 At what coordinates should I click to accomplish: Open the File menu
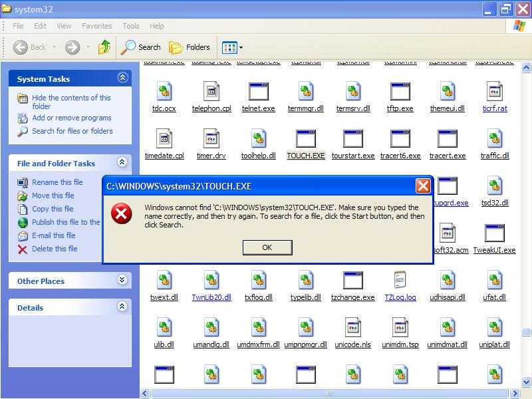[x=18, y=26]
